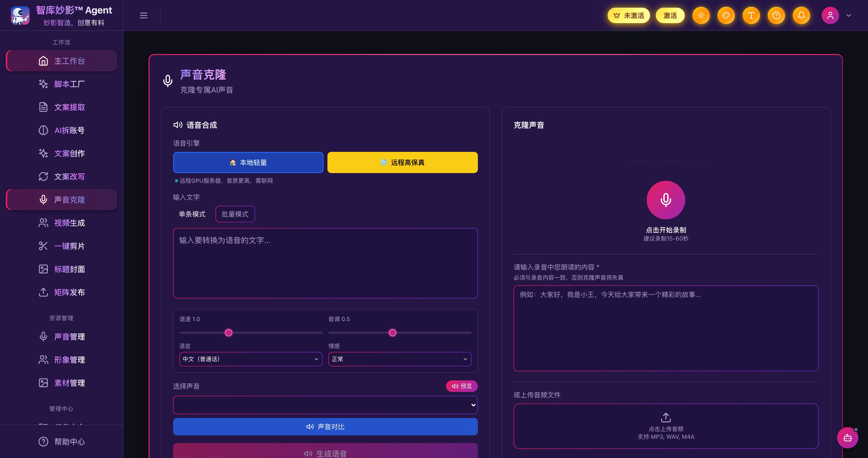Viewport: 868px width, 458px height.
Task: Open 声音管理 under 资源管理
Action: [62, 337]
